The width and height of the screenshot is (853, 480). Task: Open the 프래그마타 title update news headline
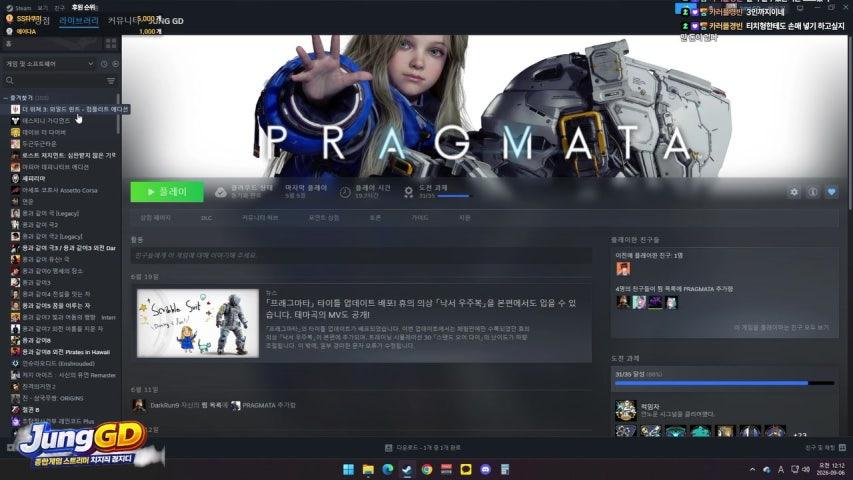pos(421,309)
